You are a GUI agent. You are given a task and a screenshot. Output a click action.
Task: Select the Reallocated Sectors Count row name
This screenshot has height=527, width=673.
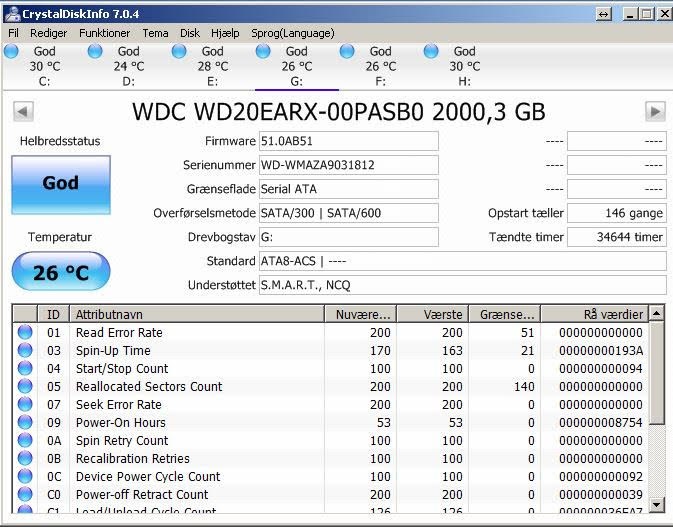[x=149, y=387]
